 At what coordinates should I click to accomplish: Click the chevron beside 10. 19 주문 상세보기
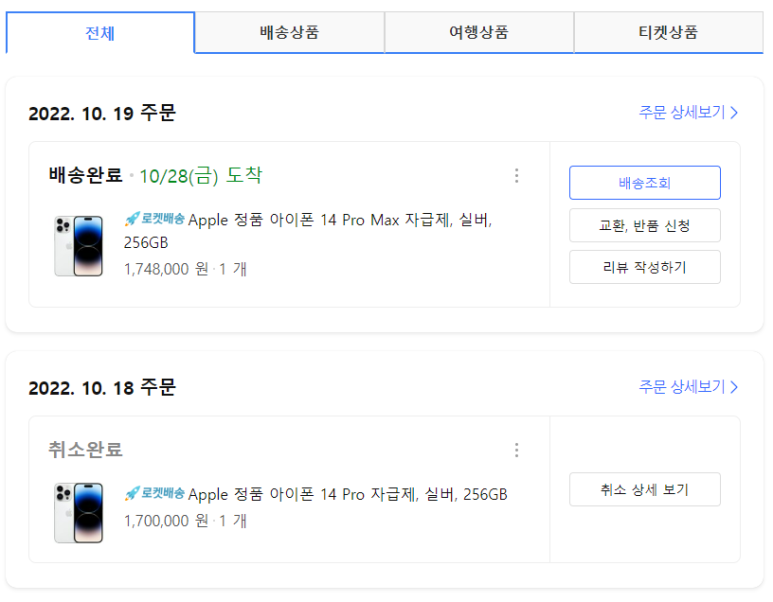point(734,113)
